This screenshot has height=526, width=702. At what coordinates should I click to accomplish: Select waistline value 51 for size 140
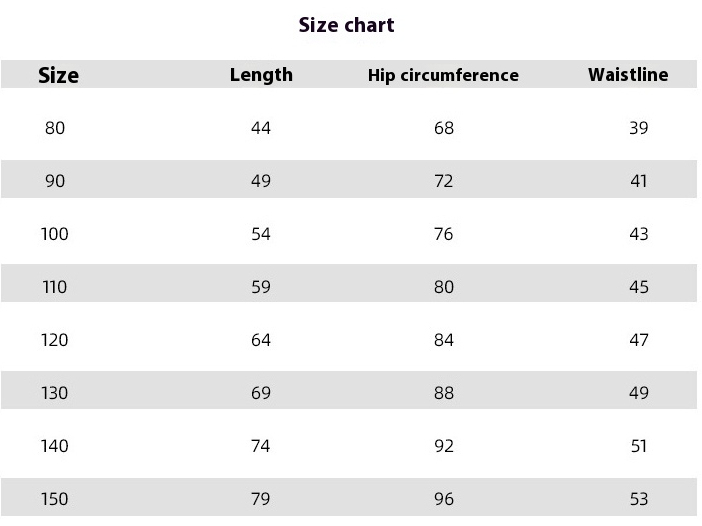point(639,446)
